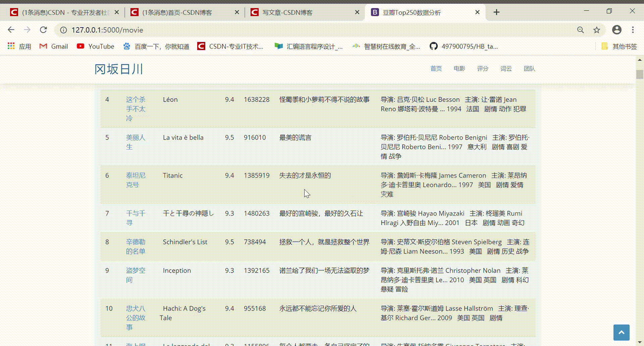Select the foreign title Titanic
The width and height of the screenshot is (644, 346).
pos(173,175)
